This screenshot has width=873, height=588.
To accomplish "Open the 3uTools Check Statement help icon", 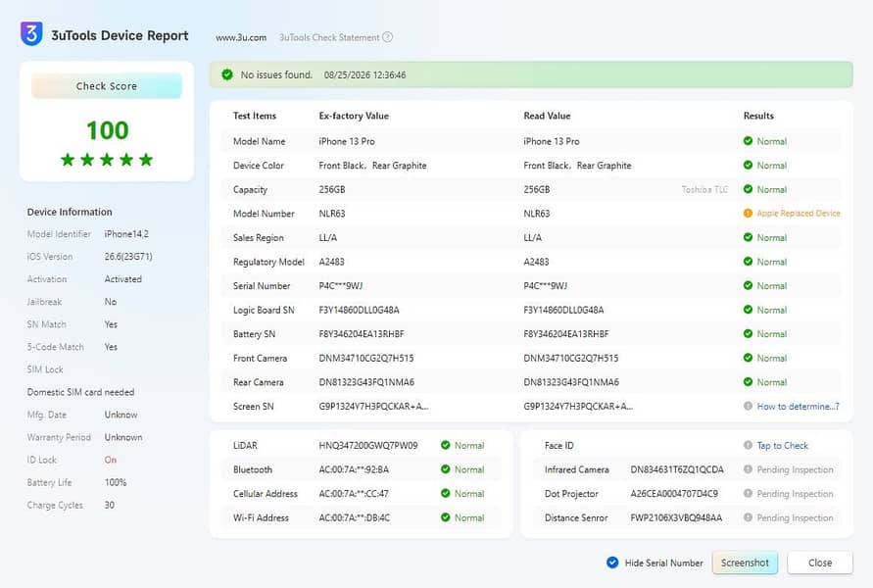I will [387, 37].
